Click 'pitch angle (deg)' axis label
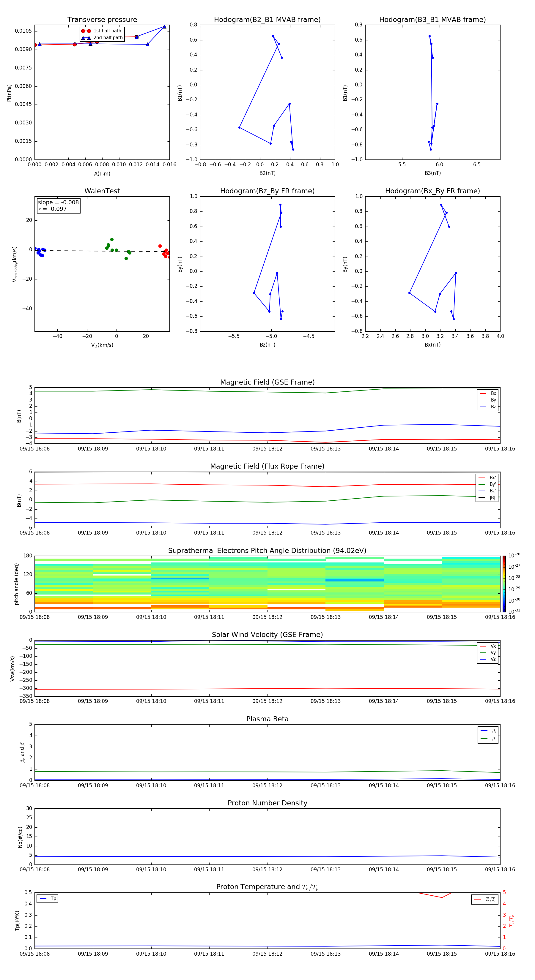Viewport: 535px width, 980px height. [16, 584]
